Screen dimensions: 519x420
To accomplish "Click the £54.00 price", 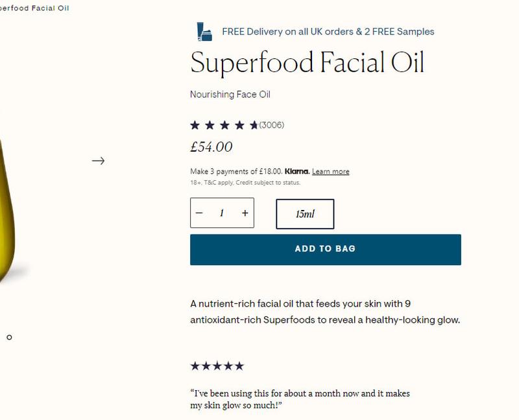I will [211, 147].
